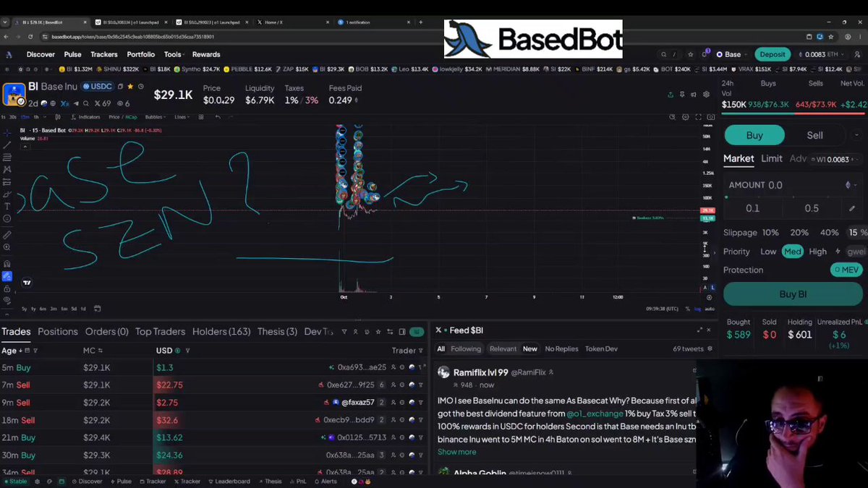
Task: Click the amount percentage slider
Action: tap(793, 197)
